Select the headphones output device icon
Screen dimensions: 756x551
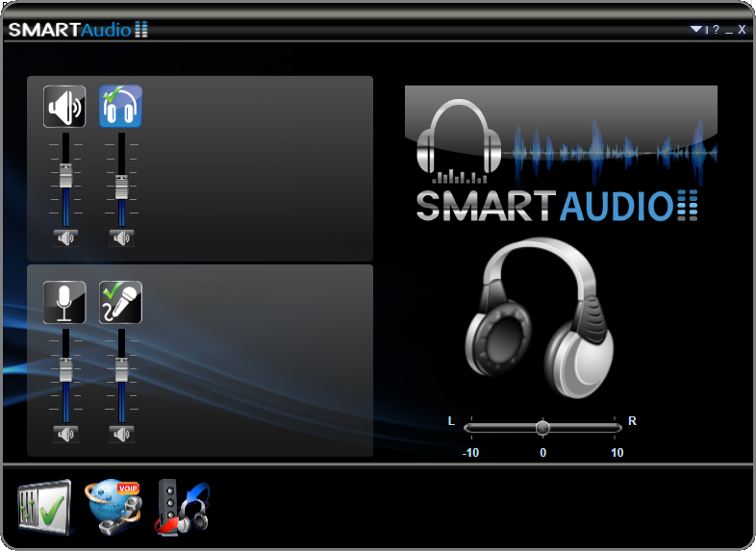click(120, 107)
